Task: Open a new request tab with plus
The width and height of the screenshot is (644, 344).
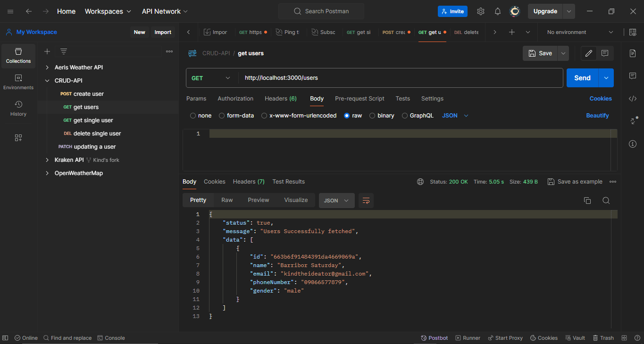Action: point(512,32)
